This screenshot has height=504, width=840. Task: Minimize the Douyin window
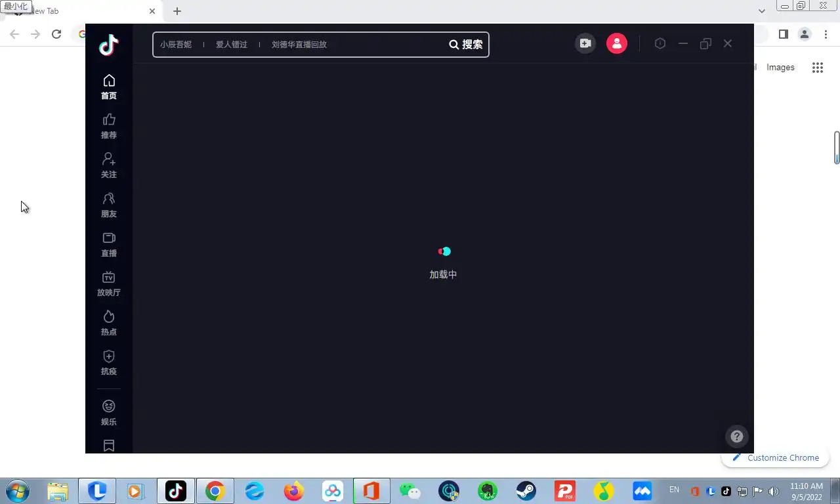683,43
